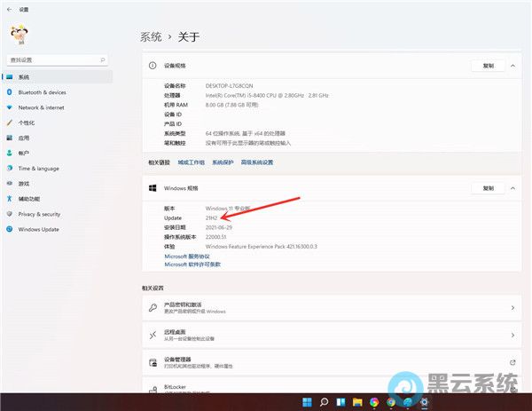This screenshot has height=411, width=532.
Task: Open the user profile avatar
Action: tap(19, 35)
